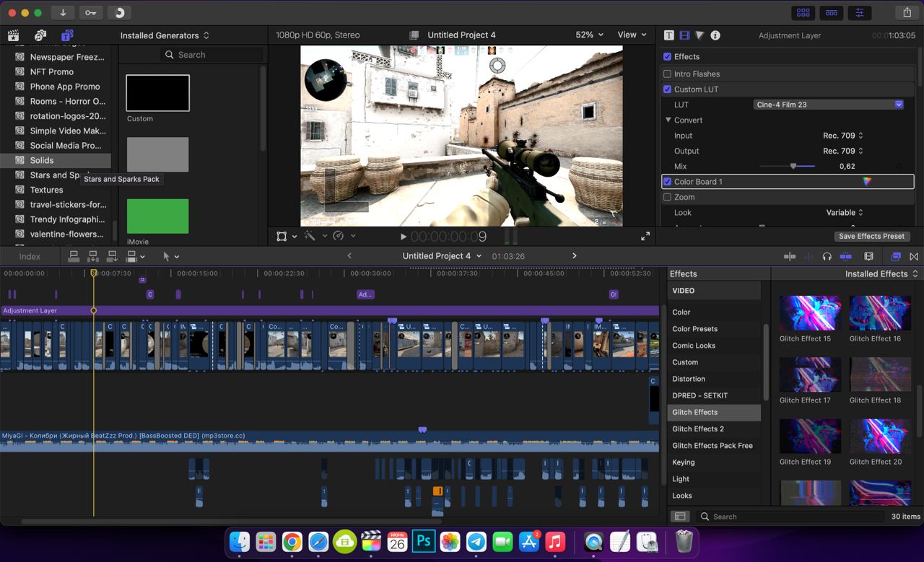Open the color wheel on Color Board 1
The image size is (924, 562).
click(x=867, y=182)
